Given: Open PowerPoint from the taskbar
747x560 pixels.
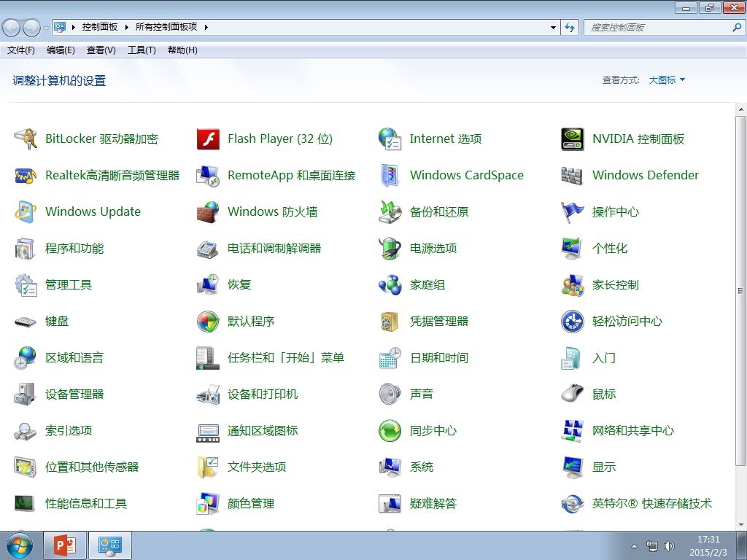Looking at the screenshot, I should (65, 545).
